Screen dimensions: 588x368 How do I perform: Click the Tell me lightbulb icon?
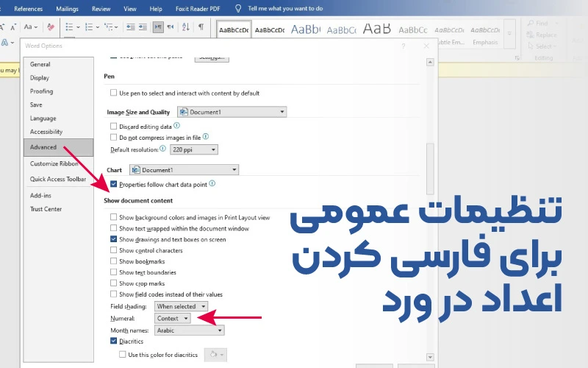point(238,8)
